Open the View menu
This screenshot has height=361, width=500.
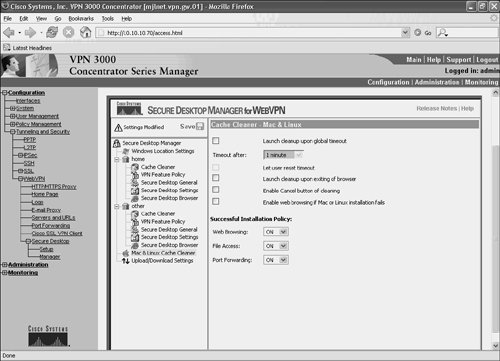tap(41, 19)
